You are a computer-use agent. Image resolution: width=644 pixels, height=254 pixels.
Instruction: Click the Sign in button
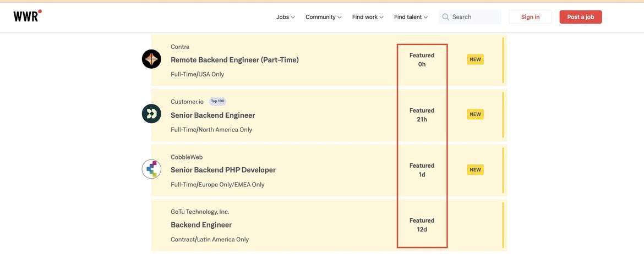point(530,17)
